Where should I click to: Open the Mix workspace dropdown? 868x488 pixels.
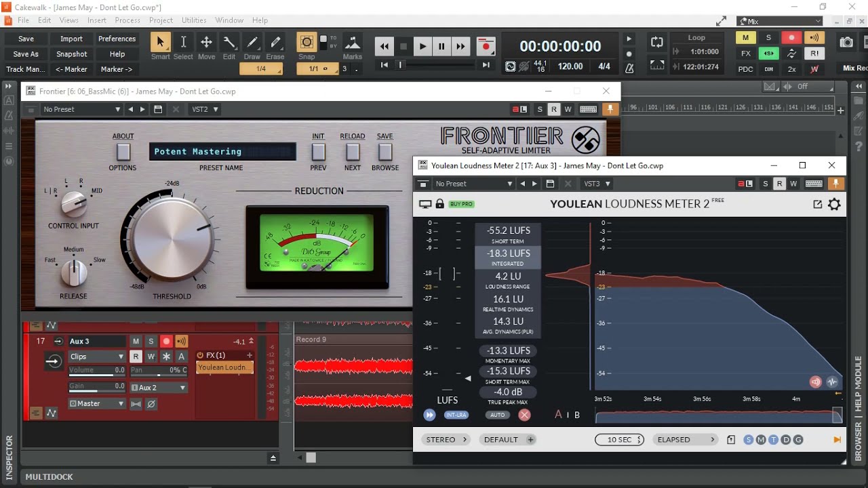[x=781, y=21]
